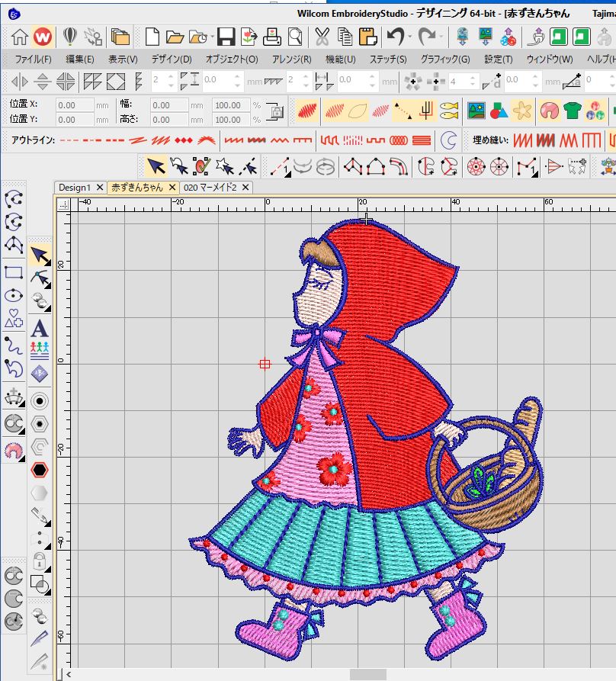Paste from clipboard icon

367,37
